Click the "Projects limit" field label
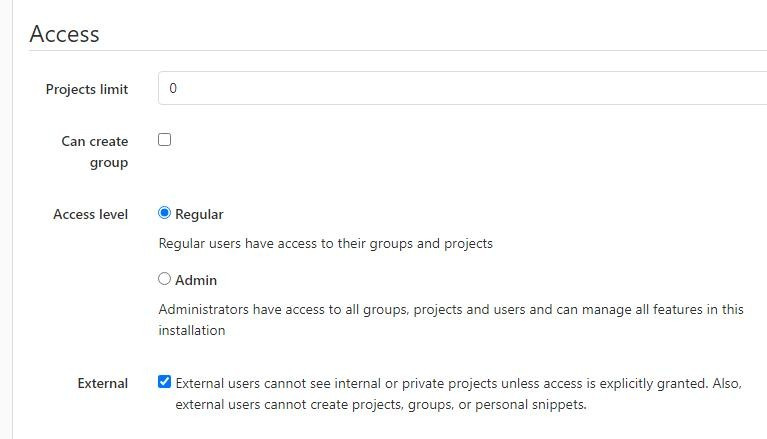 click(87, 89)
